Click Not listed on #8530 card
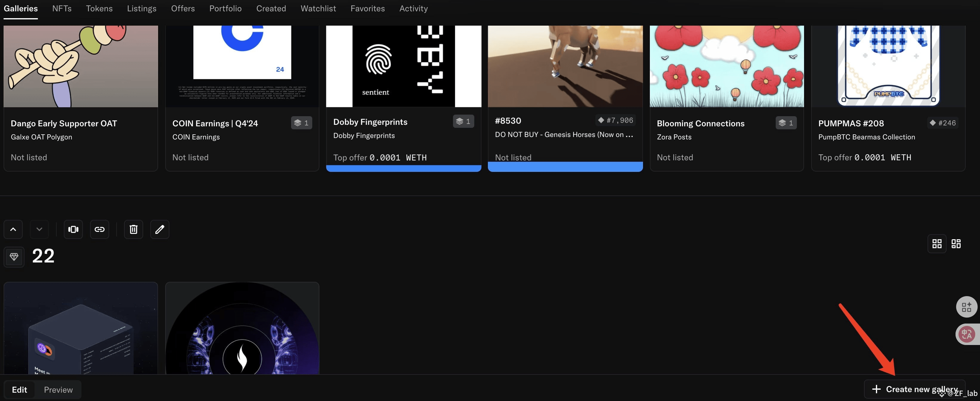The height and width of the screenshot is (401, 980). [x=513, y=157]
